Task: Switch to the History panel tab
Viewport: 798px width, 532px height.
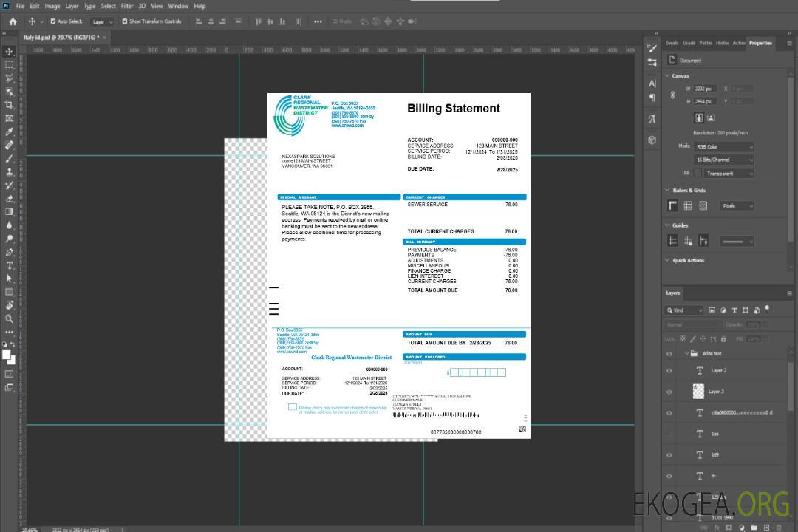Action: [722, 43]
